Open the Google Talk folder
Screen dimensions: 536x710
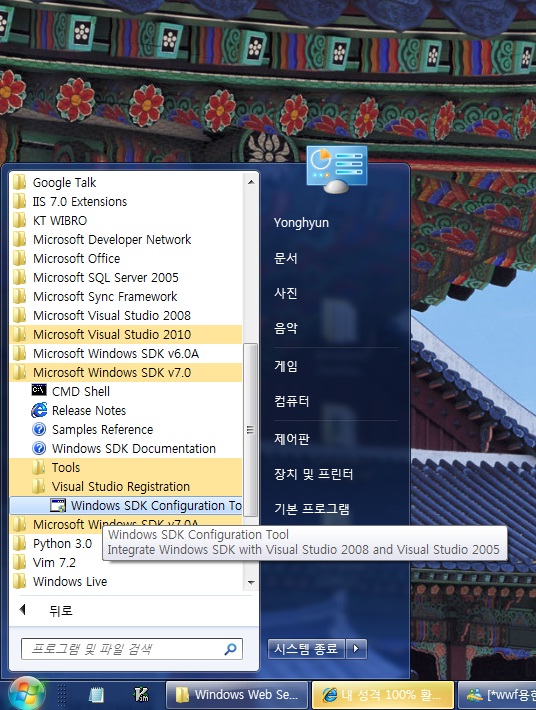click(126, 182)
